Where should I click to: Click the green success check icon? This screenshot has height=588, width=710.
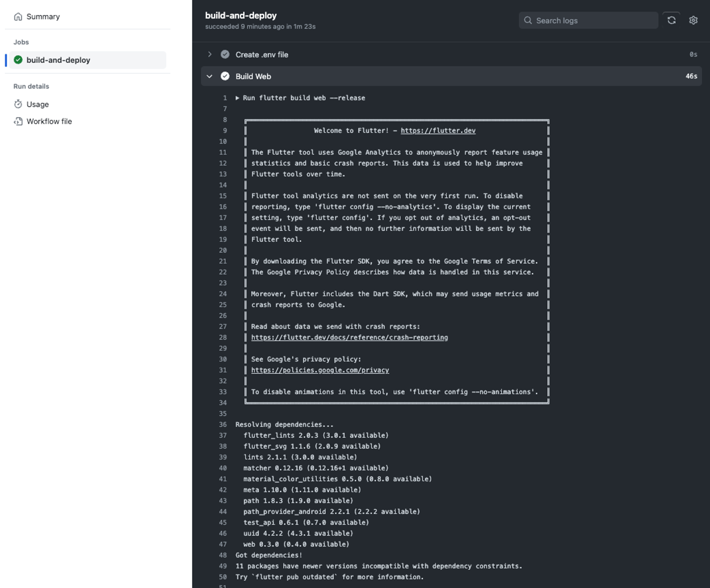(18, 60)
